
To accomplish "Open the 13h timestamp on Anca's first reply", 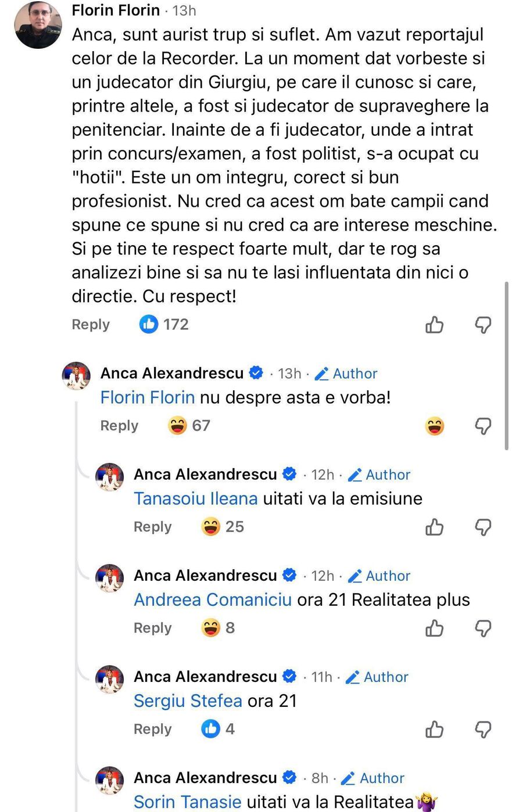I will 289,373.
